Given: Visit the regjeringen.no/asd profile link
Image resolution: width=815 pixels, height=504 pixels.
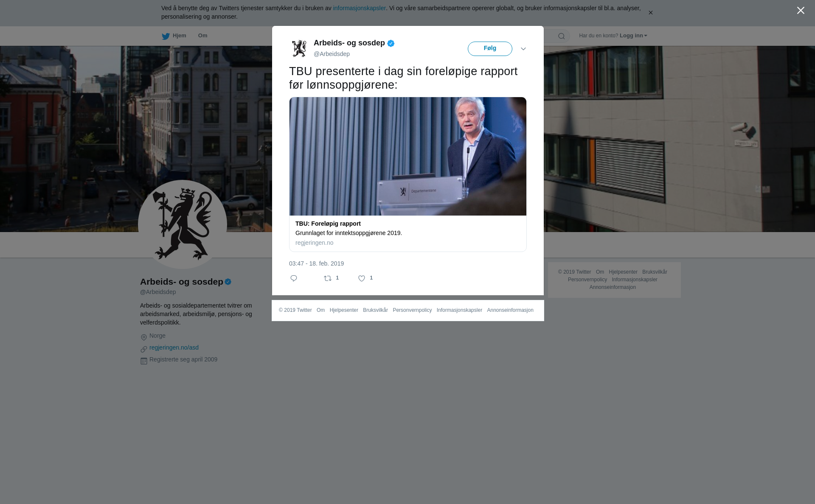Looking at the screenshot, I should click(174, 347).
